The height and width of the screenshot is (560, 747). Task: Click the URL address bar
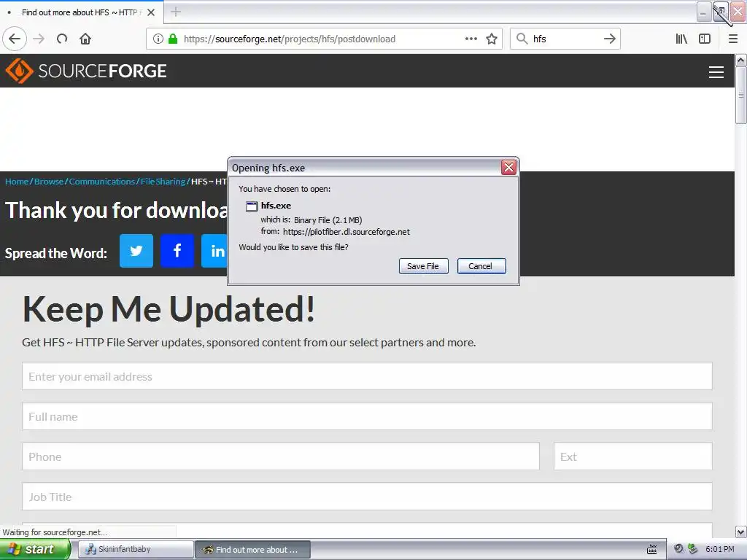pos(324,39)
